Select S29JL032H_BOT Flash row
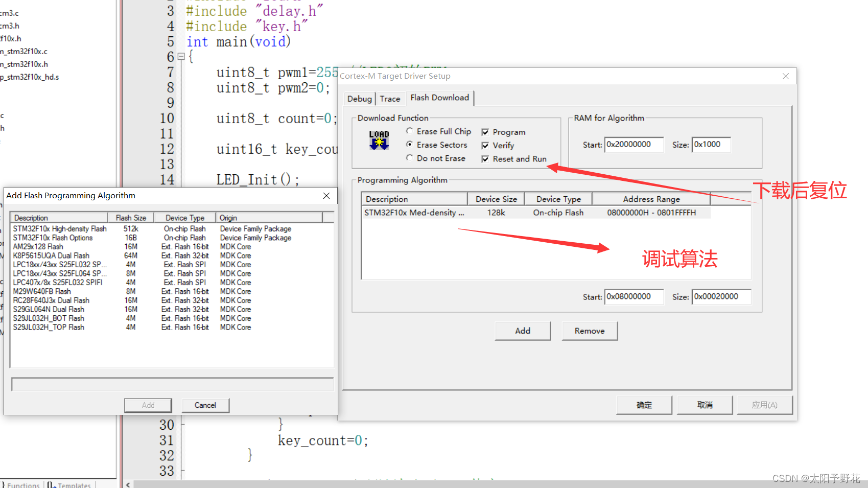The width and height of the screenshot is (868, 488). click(166, 318)
